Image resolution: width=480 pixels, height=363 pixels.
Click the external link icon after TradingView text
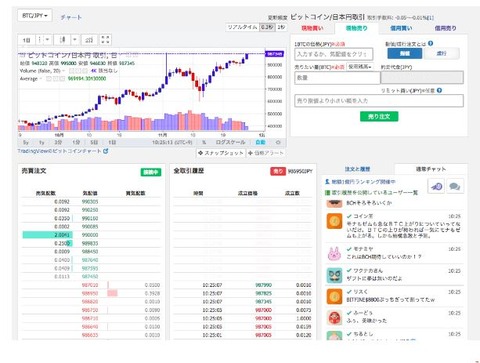coord(106,151)
